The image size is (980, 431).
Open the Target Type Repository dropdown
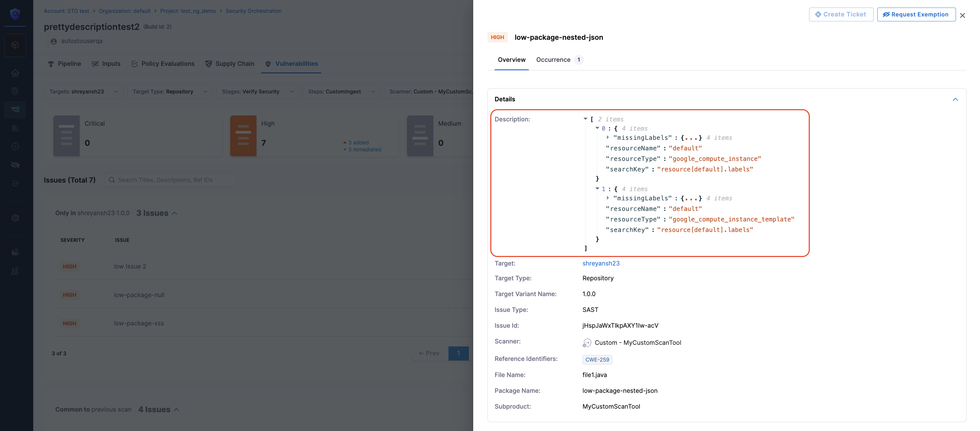coord(170,91)
